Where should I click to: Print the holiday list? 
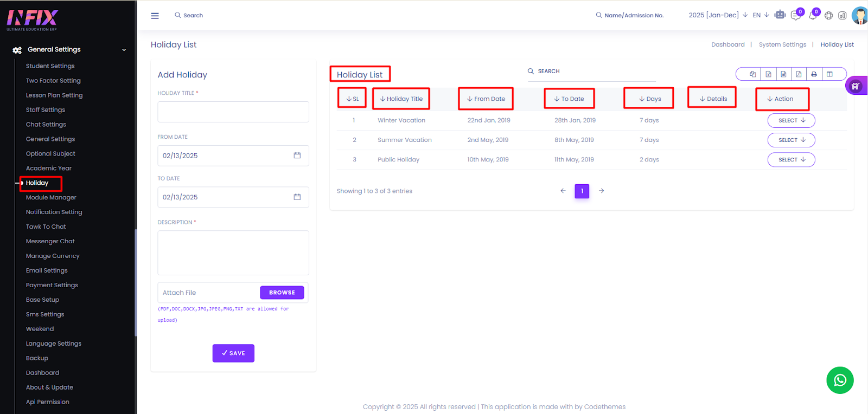point(814,74)
